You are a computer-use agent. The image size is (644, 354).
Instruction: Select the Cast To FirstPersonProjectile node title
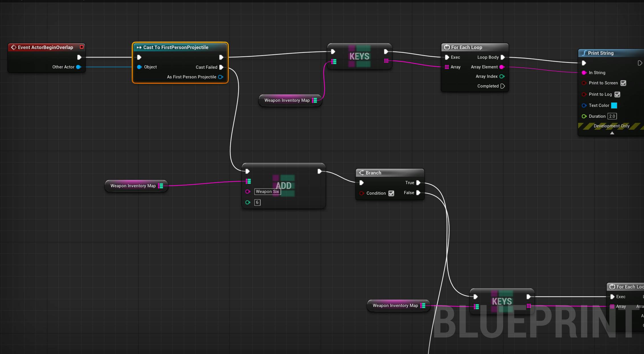(x=176, y=47)
